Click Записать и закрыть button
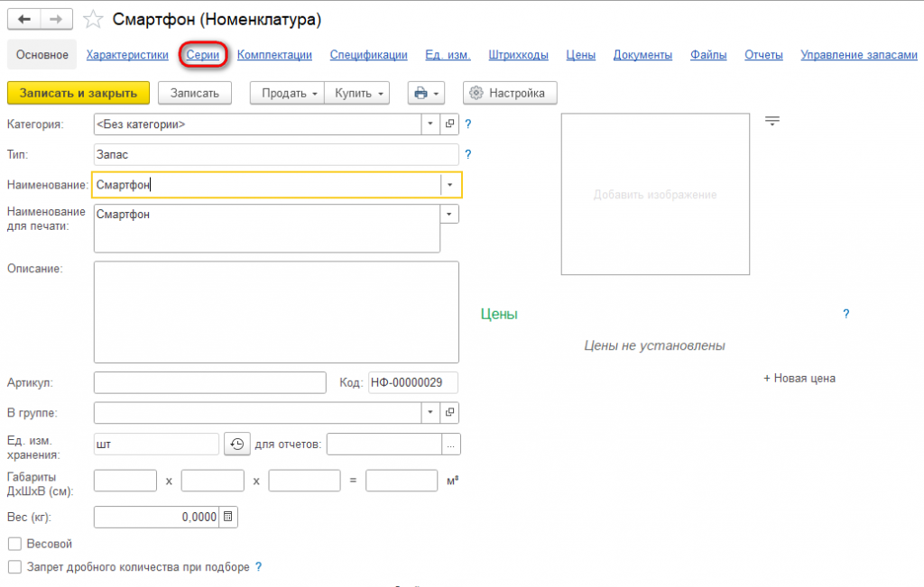 pyautogui.click(x=79, y=93)
